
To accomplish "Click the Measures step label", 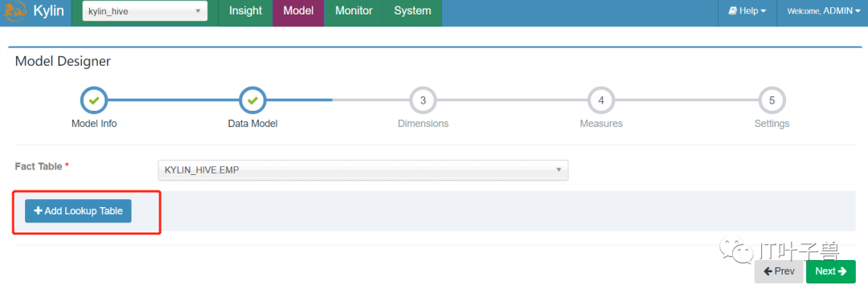I will pos(601,124).
